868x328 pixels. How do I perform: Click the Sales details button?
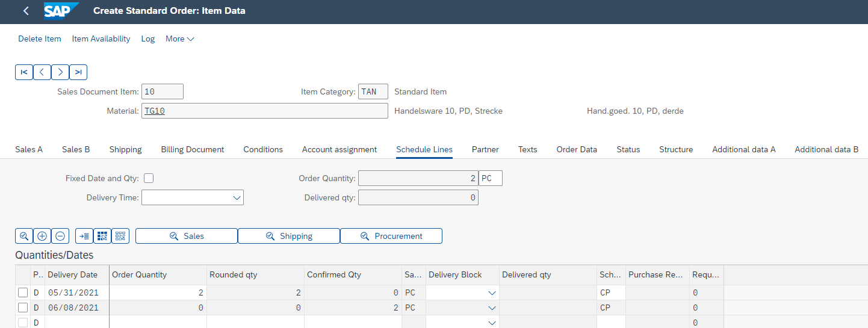187,236
